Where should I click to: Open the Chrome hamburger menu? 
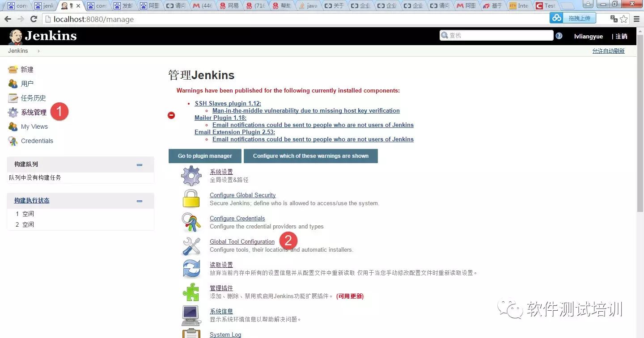click(636, 19)
